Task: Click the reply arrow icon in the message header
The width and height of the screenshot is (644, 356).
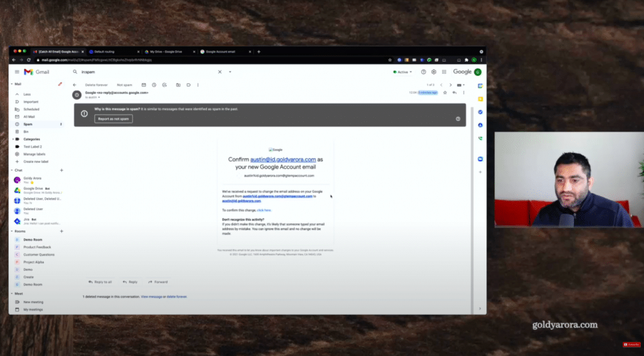Action: (x=455, y=93)
